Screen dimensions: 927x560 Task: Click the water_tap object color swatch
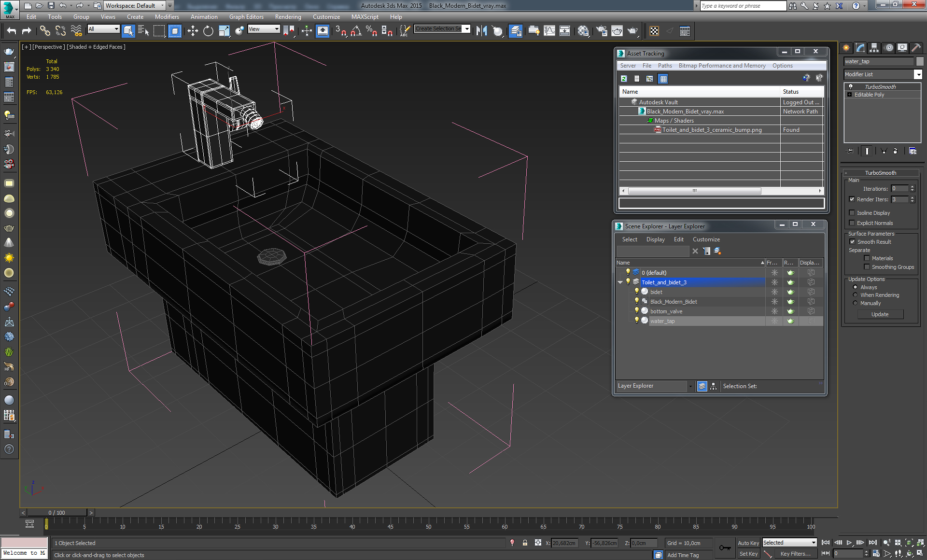coord(920,61)
